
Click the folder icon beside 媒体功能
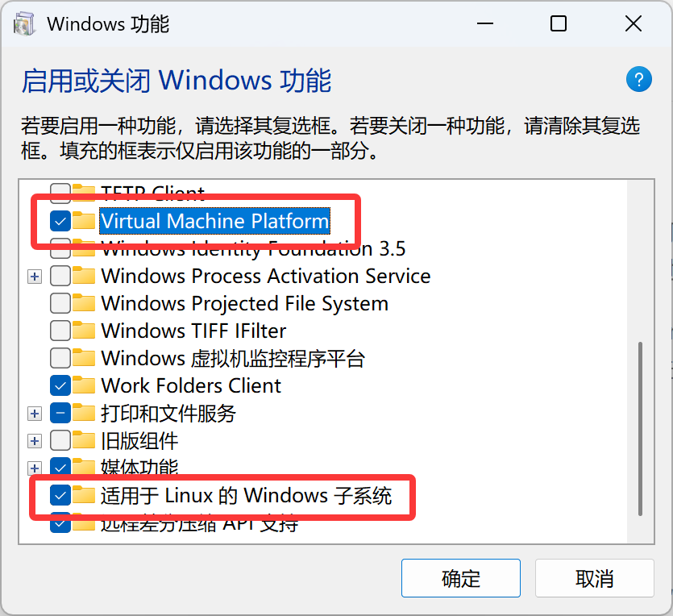(x=82, y=468)
